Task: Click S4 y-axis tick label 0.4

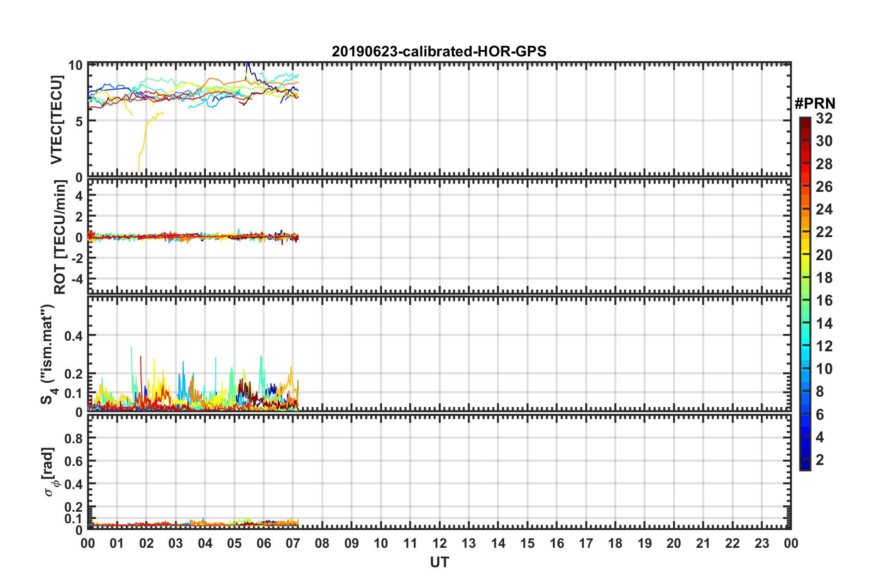Action: pyautogui.click(x=74, y=336)
